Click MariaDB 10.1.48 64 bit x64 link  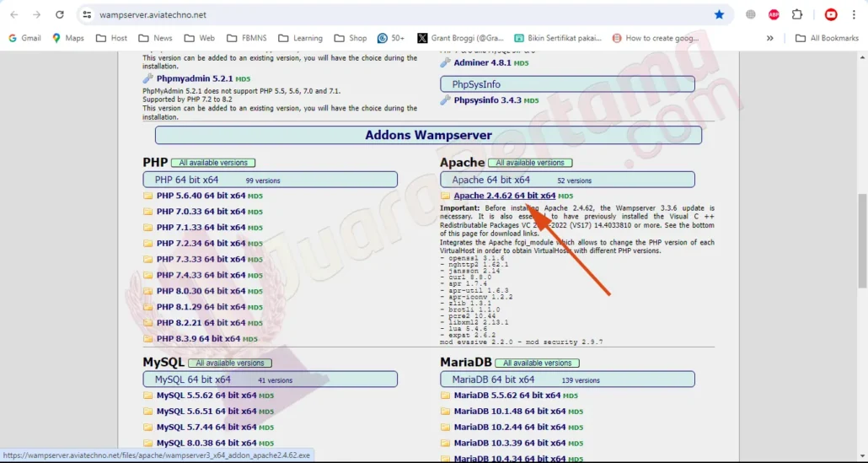tap(510, 412)
